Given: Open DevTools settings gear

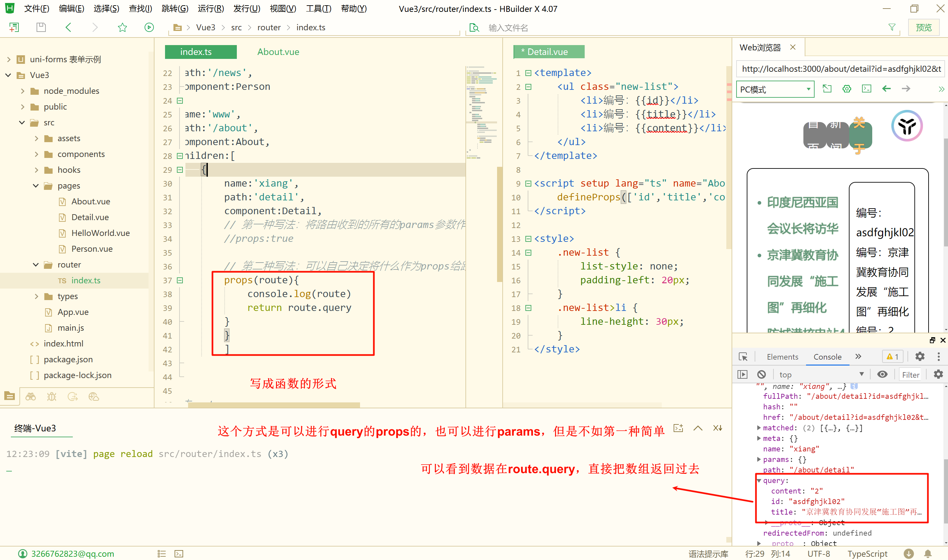Looking at the screenshot, I should coord(920,356).
